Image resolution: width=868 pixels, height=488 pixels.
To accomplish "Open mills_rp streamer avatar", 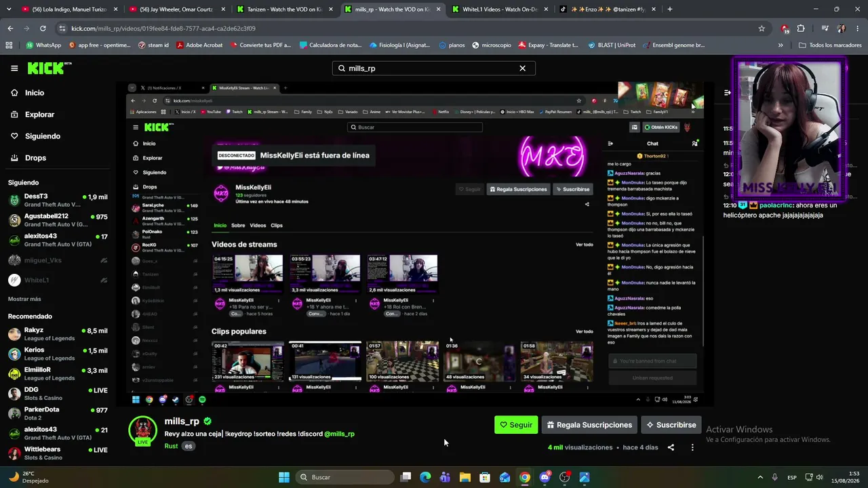I will [142, 430].
